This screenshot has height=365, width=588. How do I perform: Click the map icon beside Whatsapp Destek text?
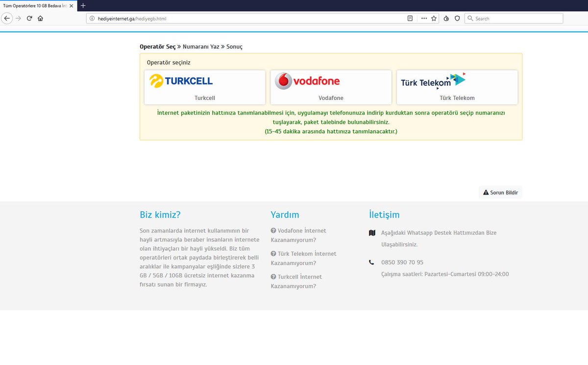(x=372, y=233)
